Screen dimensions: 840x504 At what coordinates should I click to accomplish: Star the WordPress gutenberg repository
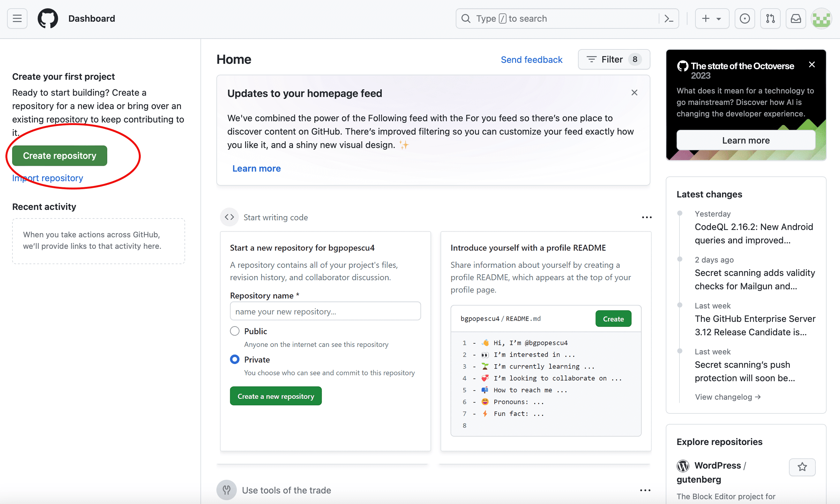[x=802, y=467]
